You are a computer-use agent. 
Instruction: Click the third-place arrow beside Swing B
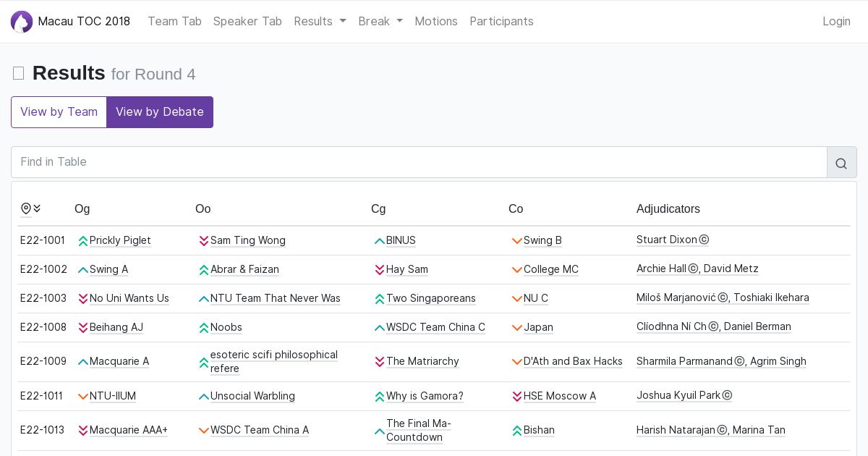tap(516, 241)
